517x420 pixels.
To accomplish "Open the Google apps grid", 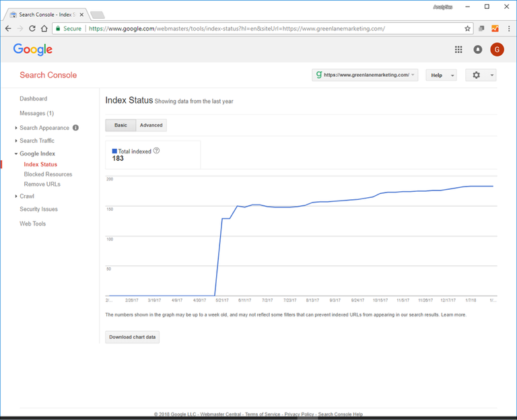I will (458, 49).
